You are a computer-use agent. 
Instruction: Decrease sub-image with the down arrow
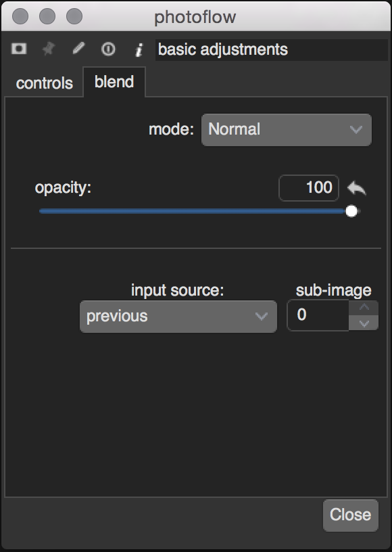point(364,323)
